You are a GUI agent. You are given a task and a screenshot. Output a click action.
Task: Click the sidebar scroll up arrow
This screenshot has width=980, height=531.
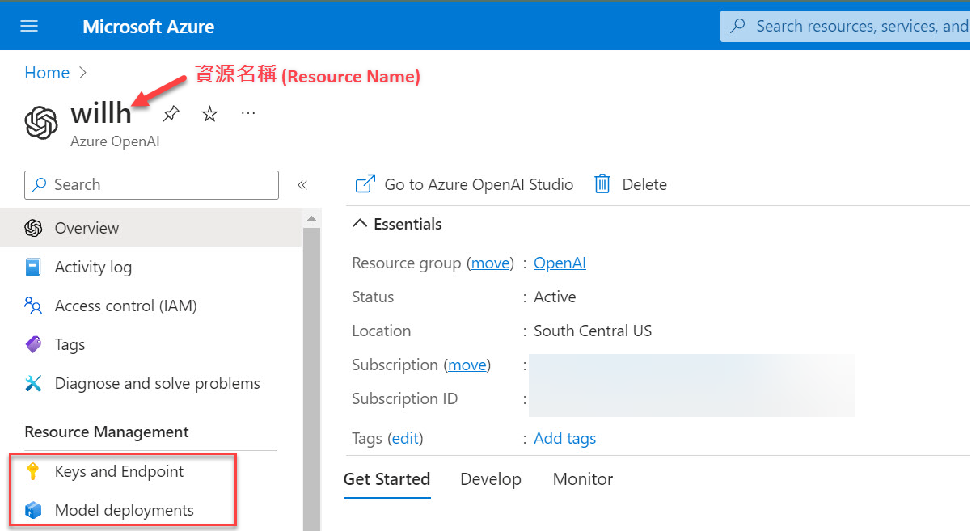click(312, 220)
